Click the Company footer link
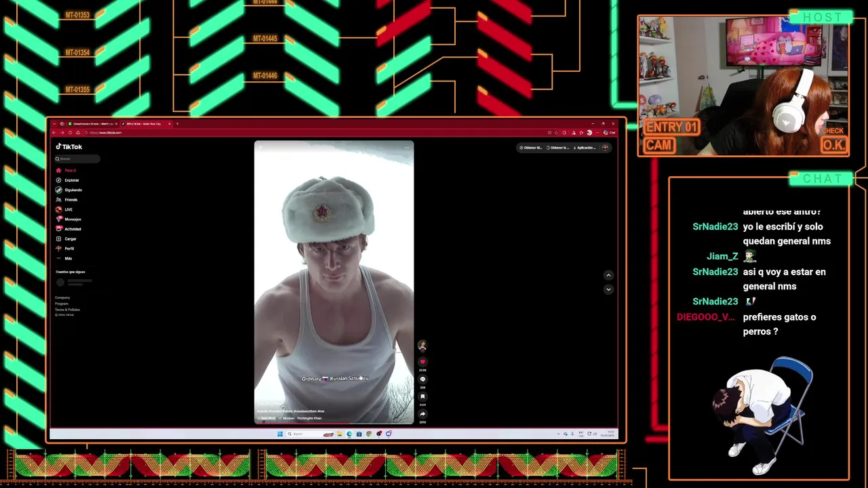This screenshot has height=488, width=868. click(x=62, y=298)
